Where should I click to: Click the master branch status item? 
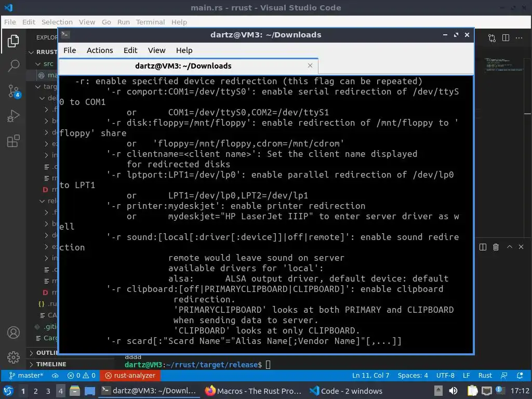[26, 375]
